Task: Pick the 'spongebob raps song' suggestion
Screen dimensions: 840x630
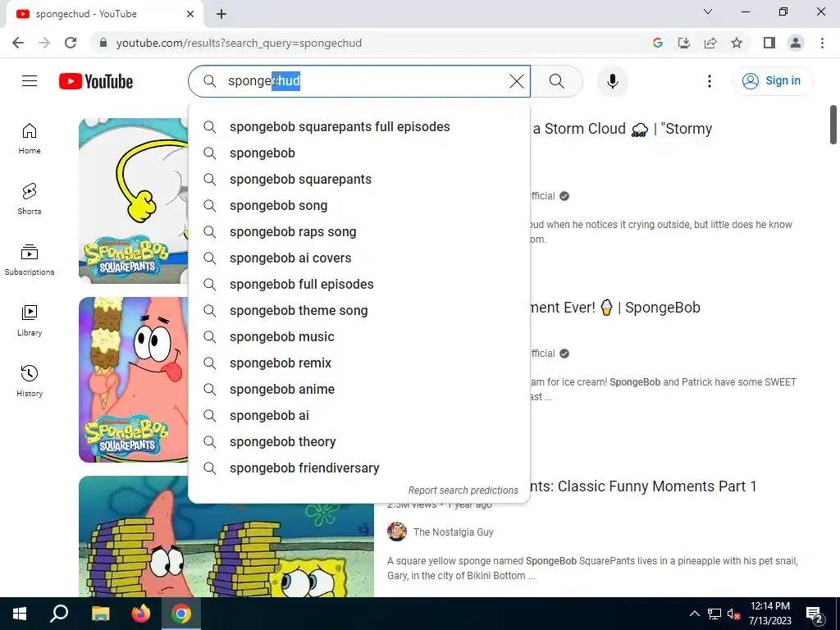Action: (x=359, y=232)
